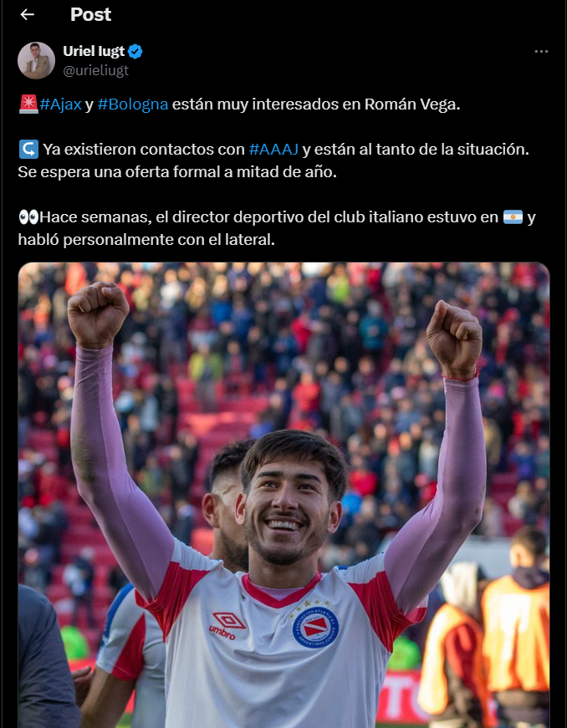Click the player's raised left fist
The height and width of the screenshot is (728, 567).
[x=455, y=339]
